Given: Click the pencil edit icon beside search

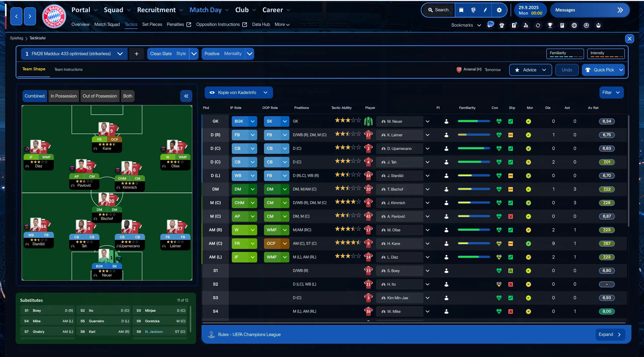Looking at the screenshot, I should click(485, 10).
